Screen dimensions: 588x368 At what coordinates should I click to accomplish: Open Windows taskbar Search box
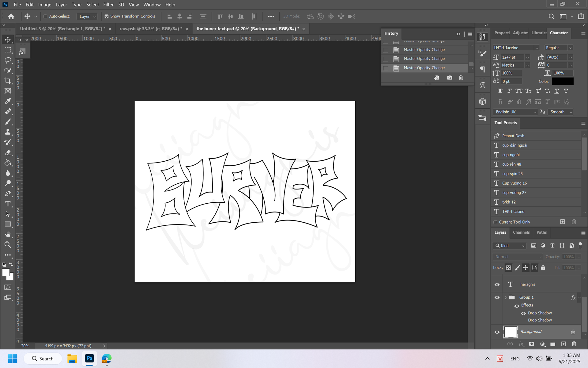click(43, 358)
